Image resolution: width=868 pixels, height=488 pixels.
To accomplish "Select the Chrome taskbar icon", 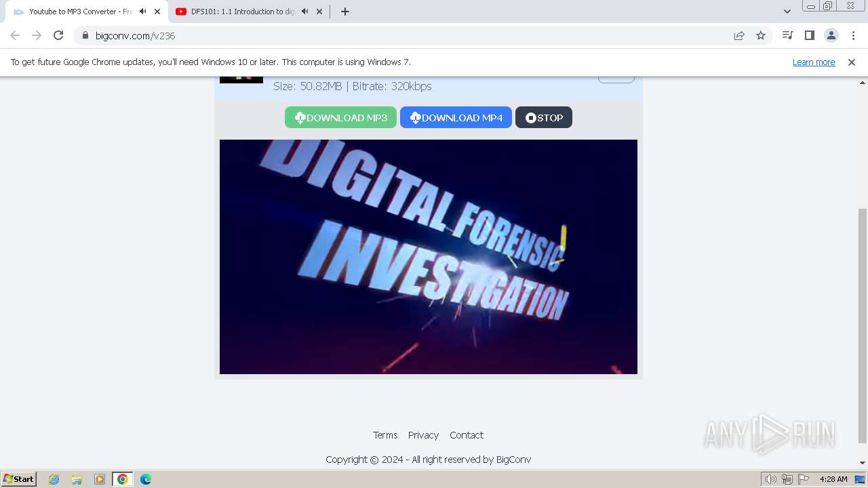I will coord(123,479).
